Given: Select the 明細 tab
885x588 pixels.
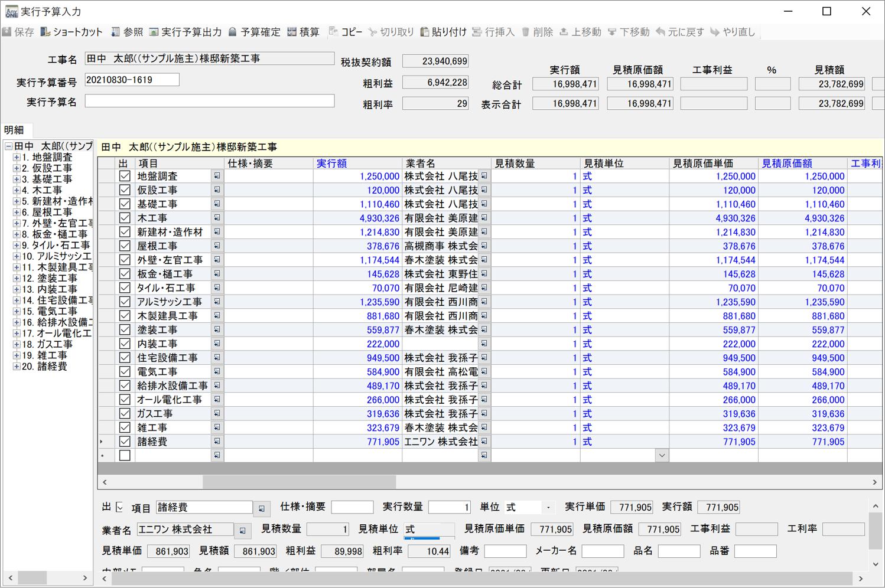Looking at the screenshot, I should point(14,130).
